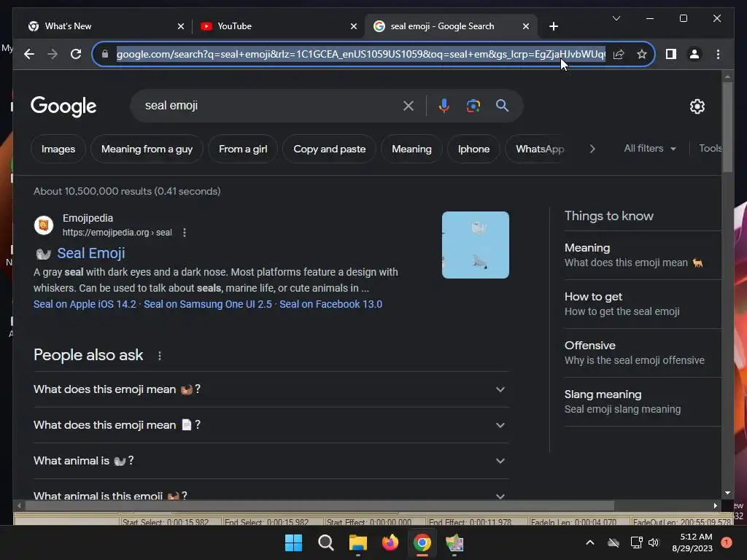Open the three-dot menu beside the Emojipedia result
The image size is (747, 560).
point(185,233)
